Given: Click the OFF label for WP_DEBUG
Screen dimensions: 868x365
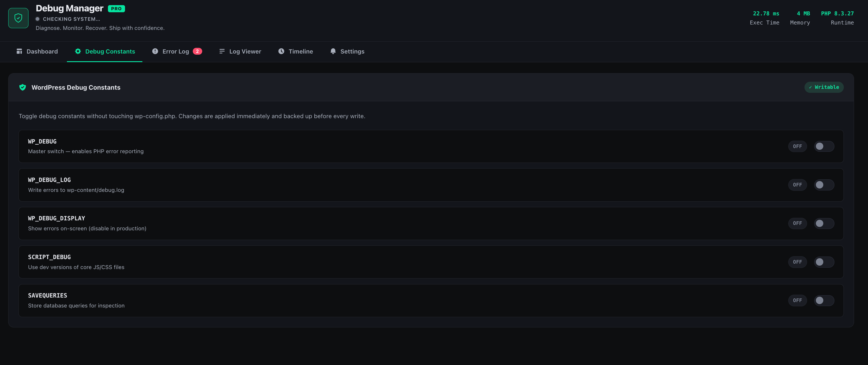Looking at the screenshot, I should click(x=797, y=146).
